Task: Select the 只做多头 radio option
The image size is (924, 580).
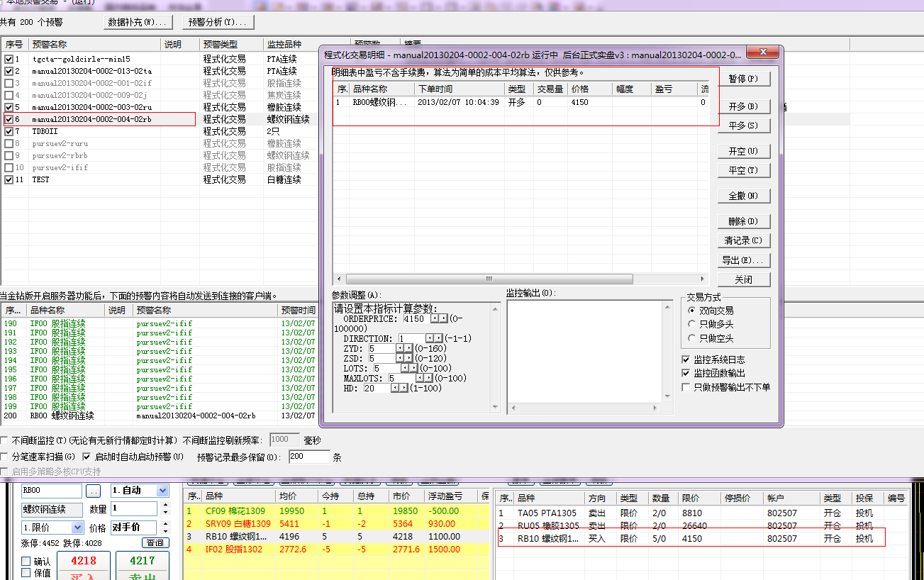Action: click(692, 325)
